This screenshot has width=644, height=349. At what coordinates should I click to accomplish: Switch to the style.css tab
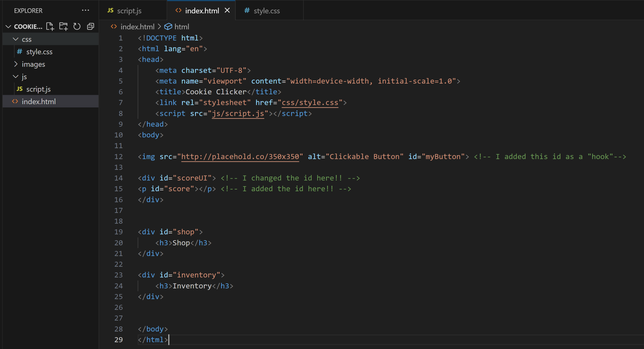[x=269, y=10]
